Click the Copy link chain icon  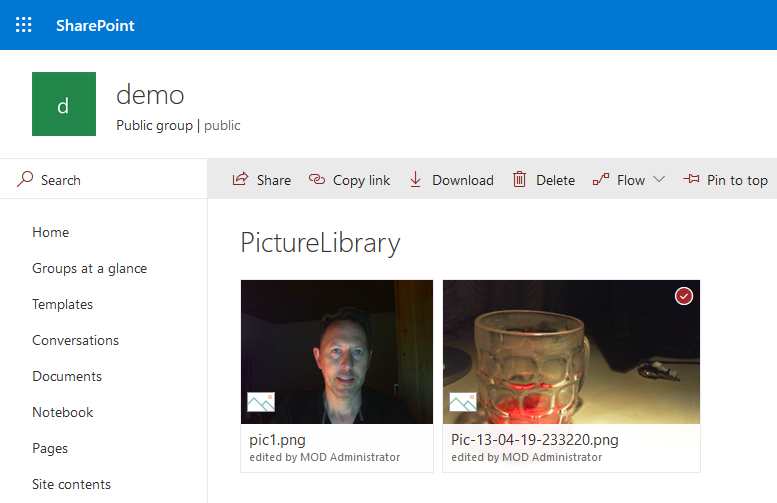pos(317,180)
